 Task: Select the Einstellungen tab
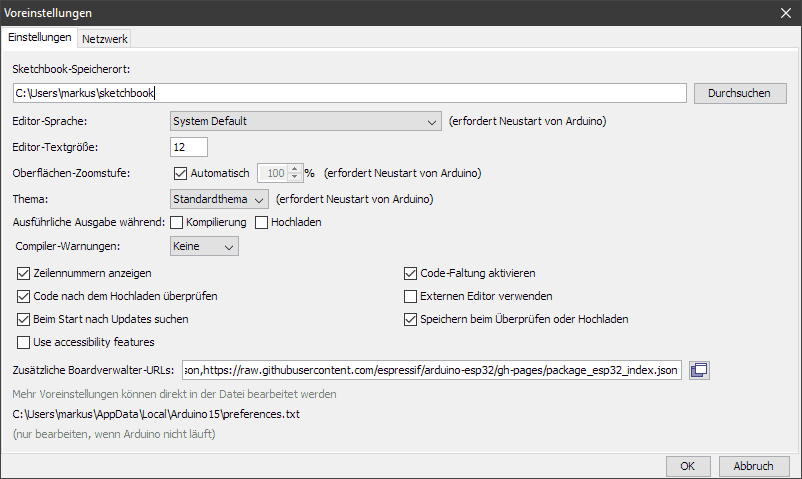[39, 37]
